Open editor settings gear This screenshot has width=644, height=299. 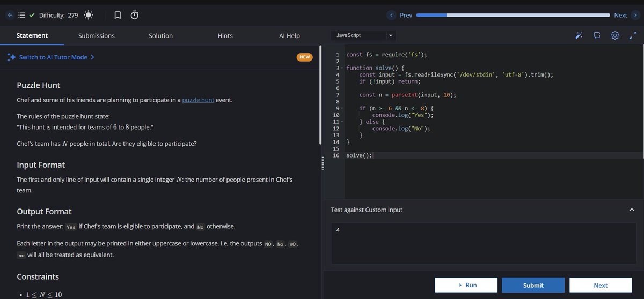click(615, 36)
